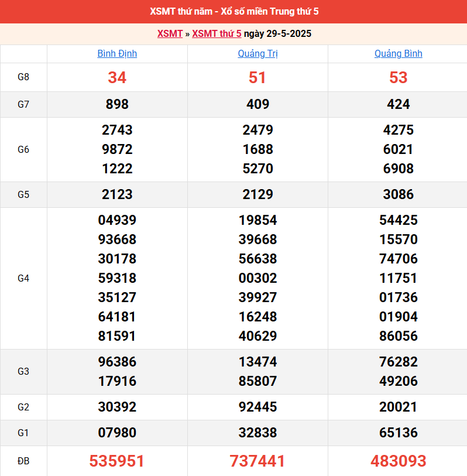Click G4 number 59318
This screenshot has height=476, width=467.
pyautogui.click(x=117, y=278)
